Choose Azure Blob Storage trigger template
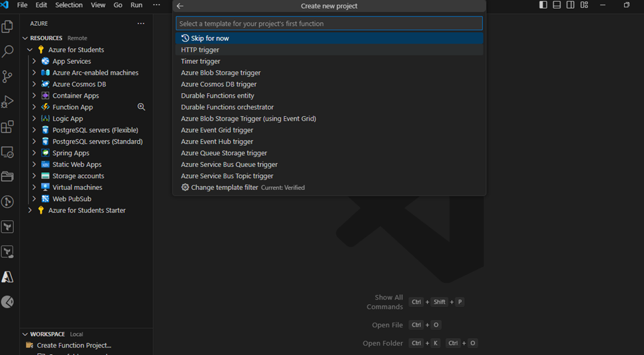Image resolution: width=644 pixels, height=355 pixels. [329, 73]
